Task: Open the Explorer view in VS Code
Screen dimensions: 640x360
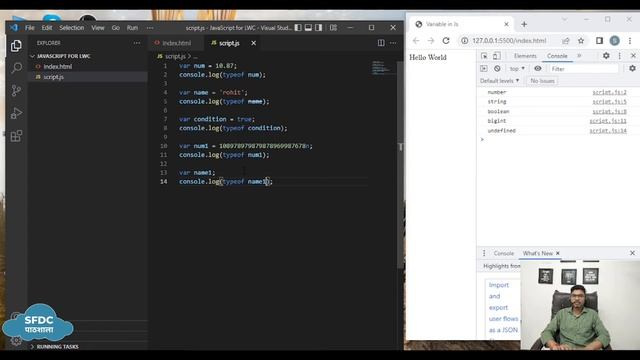Action: point(16,46)
